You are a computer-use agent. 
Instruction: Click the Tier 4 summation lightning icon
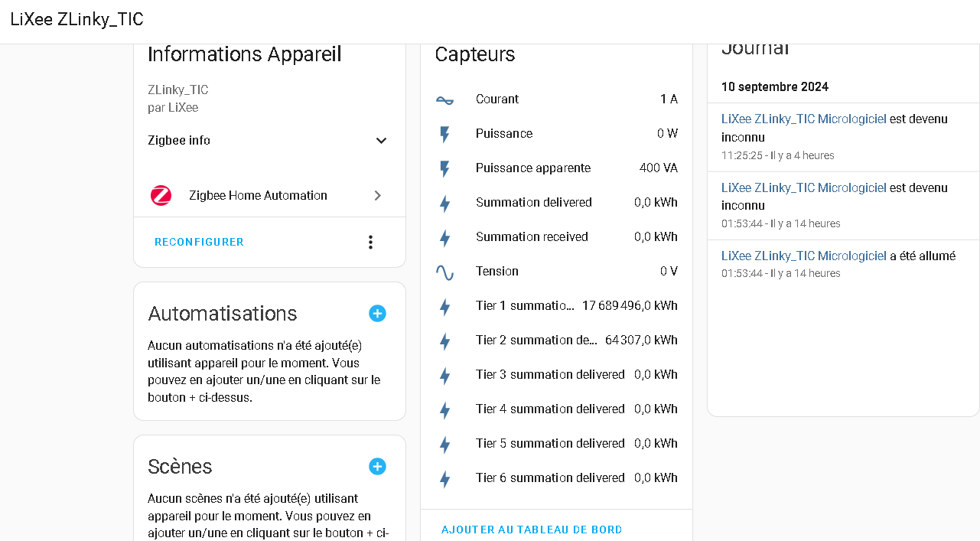(x=444, y=410)
